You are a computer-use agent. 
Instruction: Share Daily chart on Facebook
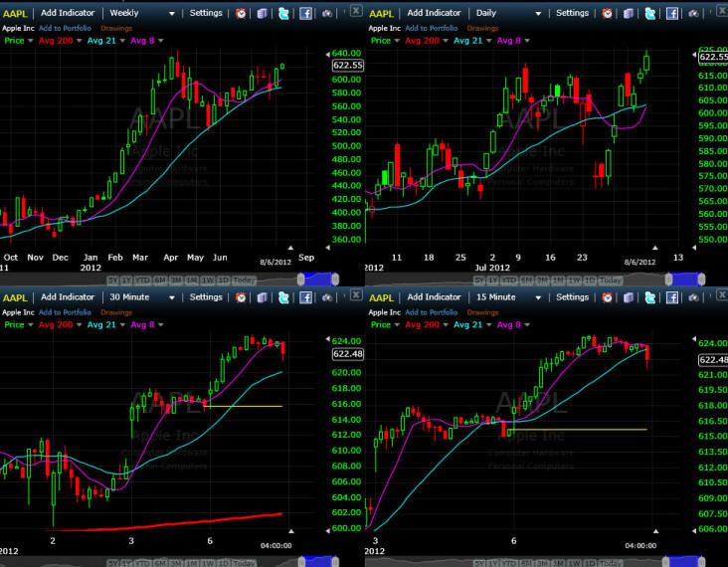672,14
